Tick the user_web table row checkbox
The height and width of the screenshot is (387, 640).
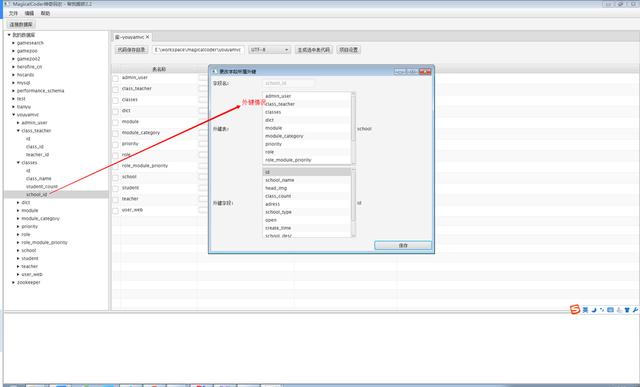coord(116,210)
